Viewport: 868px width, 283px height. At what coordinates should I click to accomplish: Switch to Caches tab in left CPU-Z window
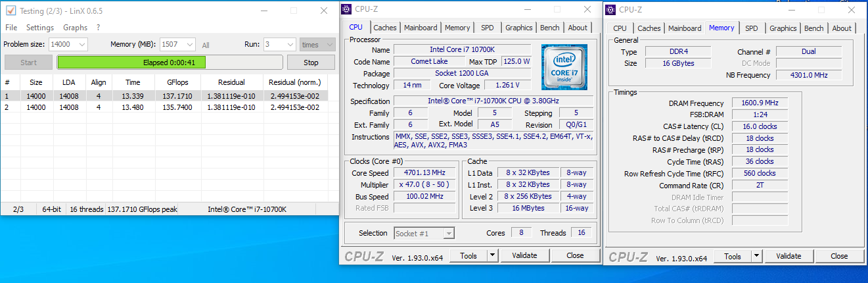(384, 28)
